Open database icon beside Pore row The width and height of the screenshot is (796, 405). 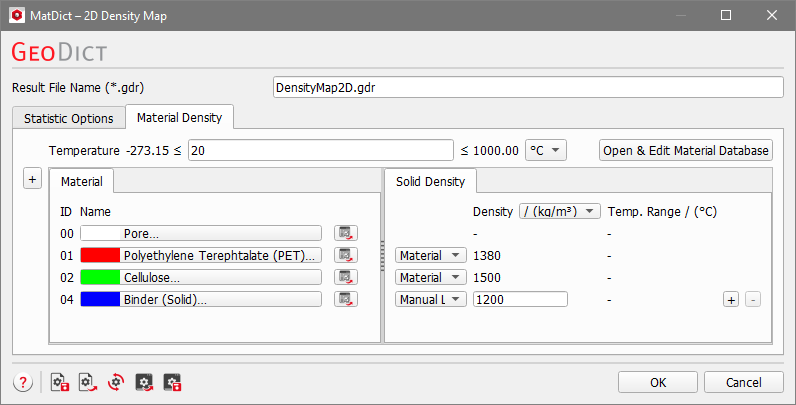346,233
